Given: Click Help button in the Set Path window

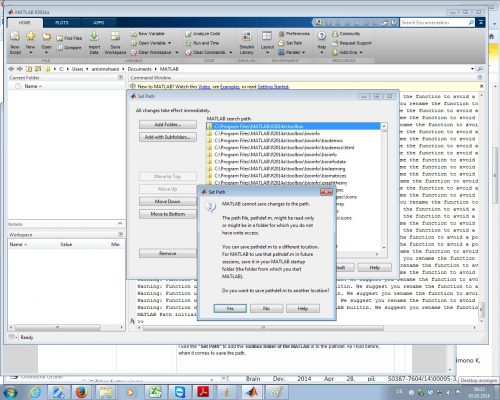Looking at the screenshot, I should (374, 267).
